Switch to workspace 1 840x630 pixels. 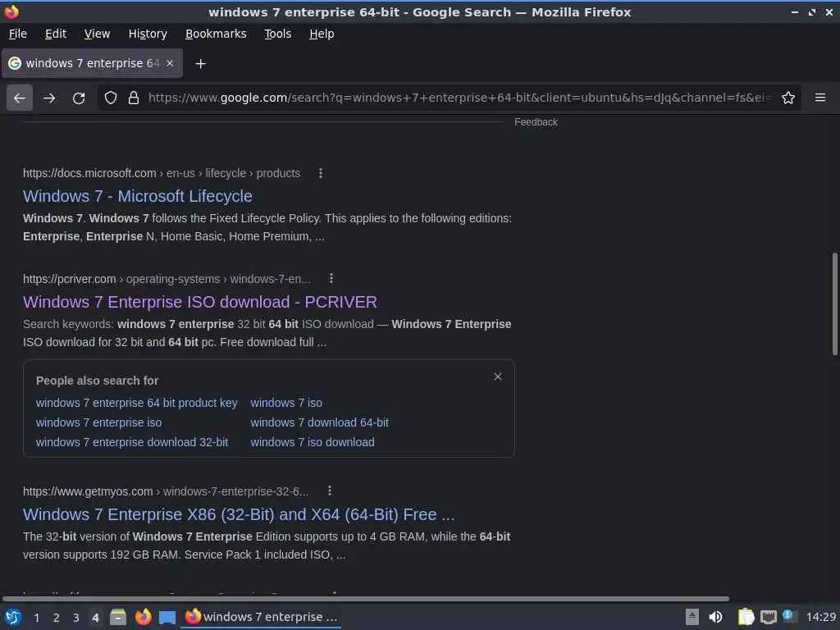(36, 618)
